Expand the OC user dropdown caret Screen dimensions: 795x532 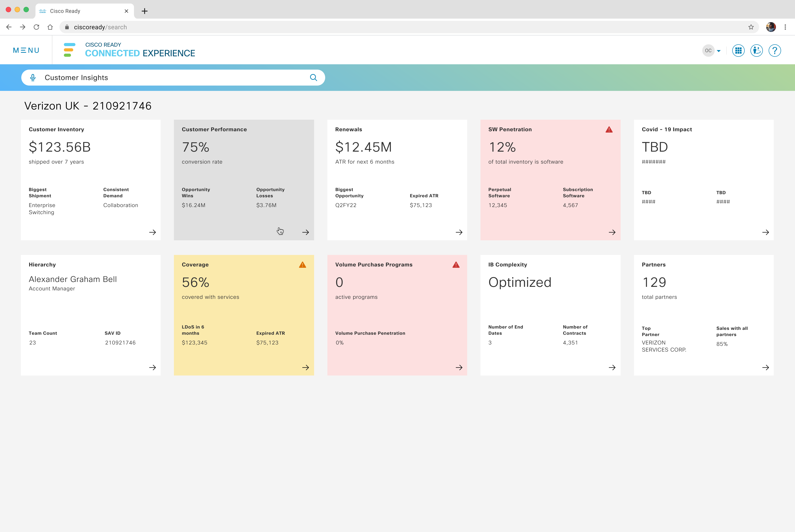(719, 51)
